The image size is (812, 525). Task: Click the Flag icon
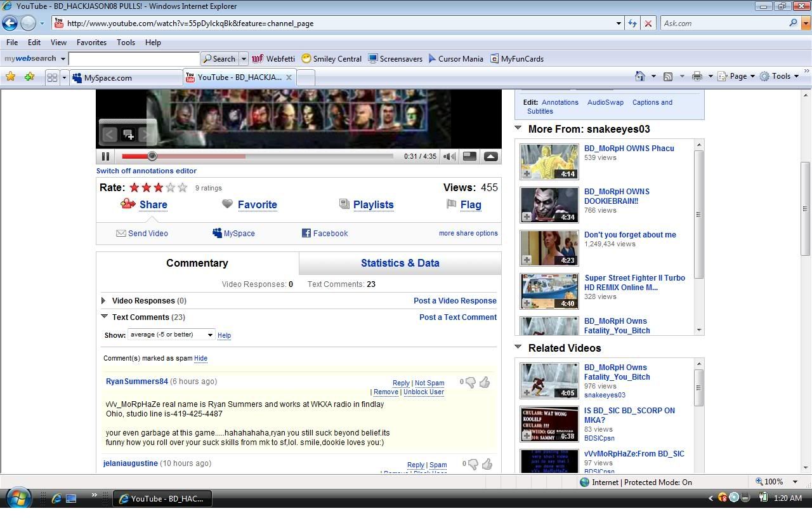click(451, 204)
